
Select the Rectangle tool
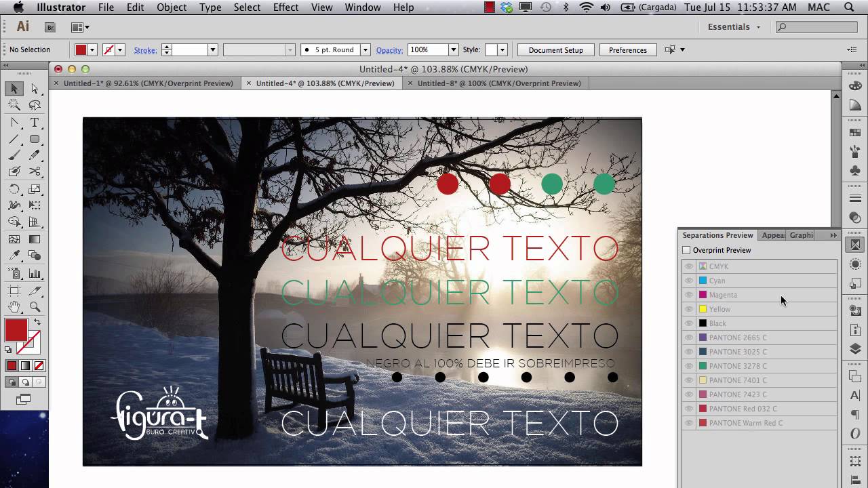[x=35, y=139]
